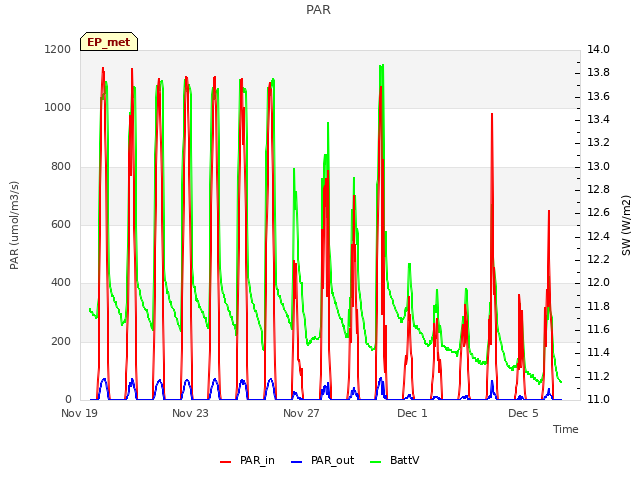This screenshot has height=480, width=640.
Task: Click the 'PAR (umol/m3/s)' axis label
Action: click(14, 225)
